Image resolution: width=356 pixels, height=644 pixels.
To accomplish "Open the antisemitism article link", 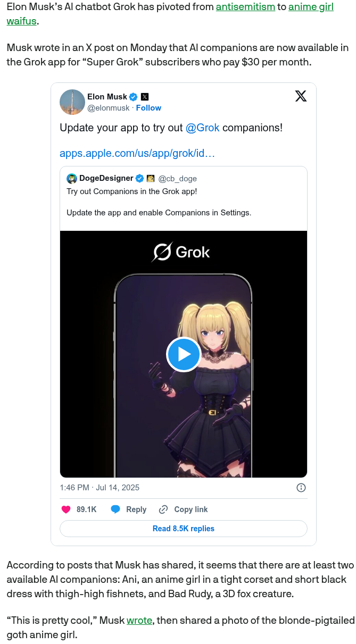I will point(245,7).
